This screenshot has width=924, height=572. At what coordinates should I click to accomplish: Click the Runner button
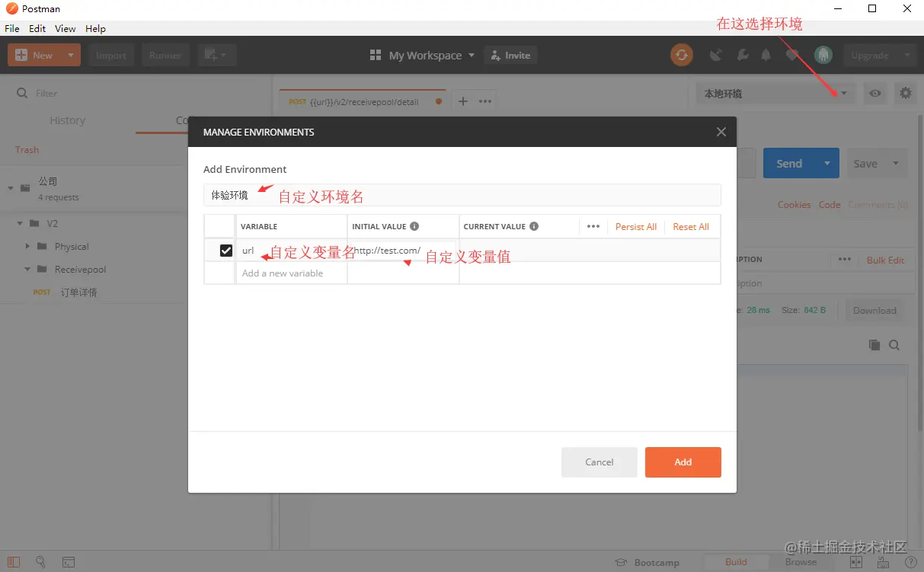coord(165,55)
